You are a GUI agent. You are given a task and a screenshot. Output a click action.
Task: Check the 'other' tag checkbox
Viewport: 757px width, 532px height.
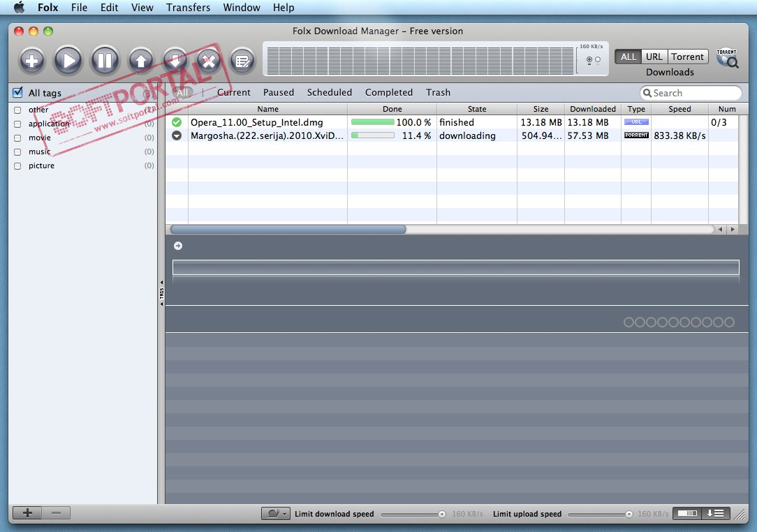coord(17,110)
